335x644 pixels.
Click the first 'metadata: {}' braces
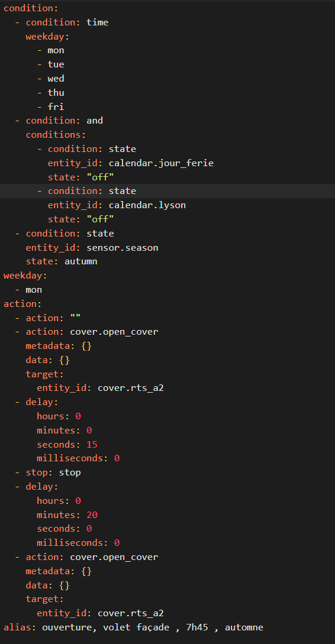(86, 346)
